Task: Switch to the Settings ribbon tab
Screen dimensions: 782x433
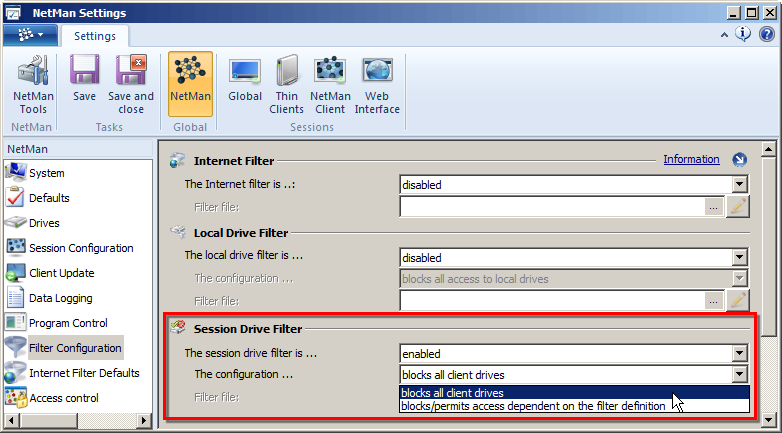Action: 96,36
